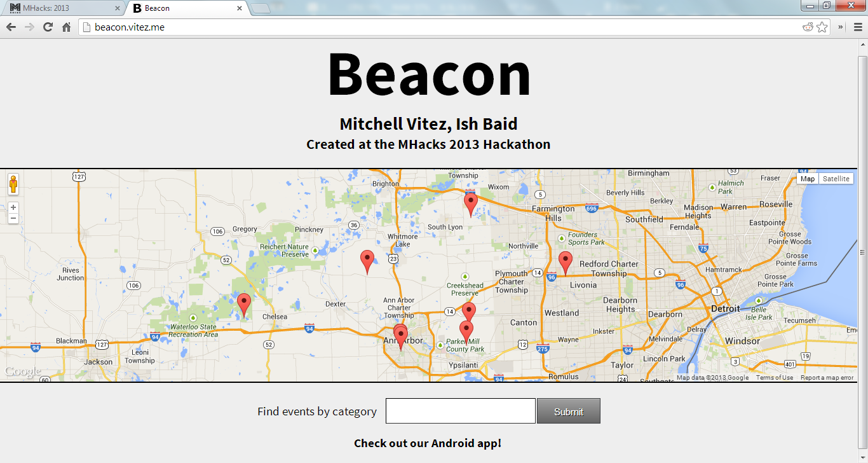Image resolution: width=868 pixels, height=463 pixels.
Task: Click the Google logo on the map
Action: (22, 372)
